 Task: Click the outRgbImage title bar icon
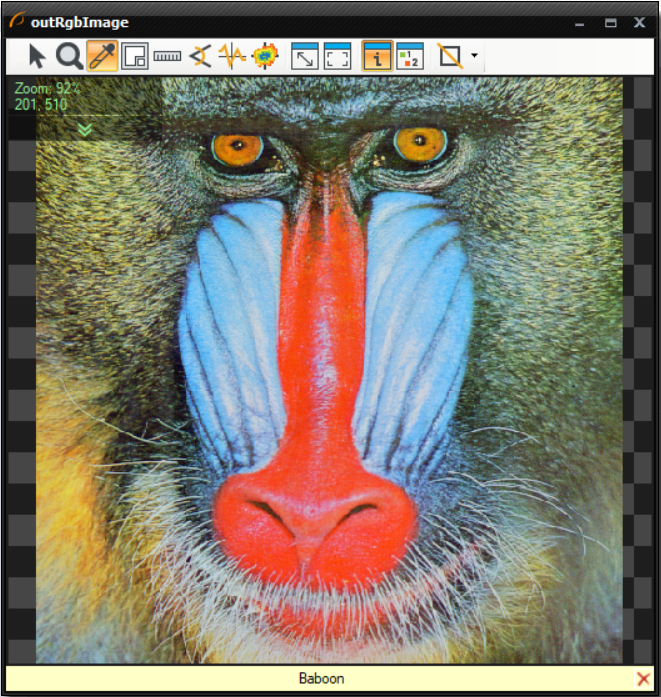tap(16, 22)
